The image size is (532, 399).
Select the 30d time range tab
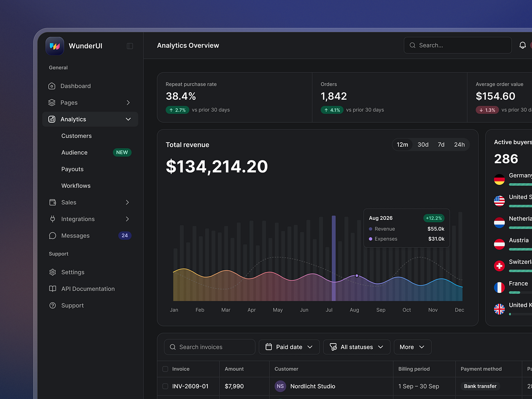[423, 145]
